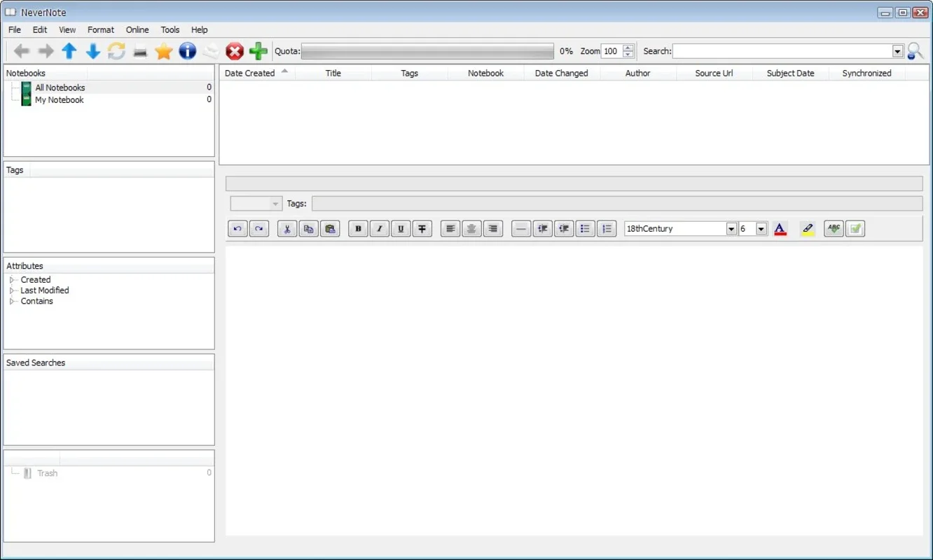Click the blue up arrow icon
This screenshot has height=560, width=933.
coord(69,51)
